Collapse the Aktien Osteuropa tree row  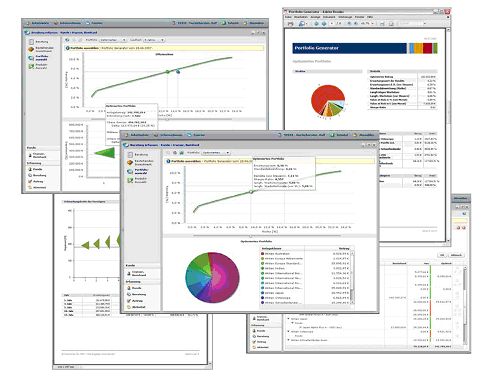pos(289,332)
